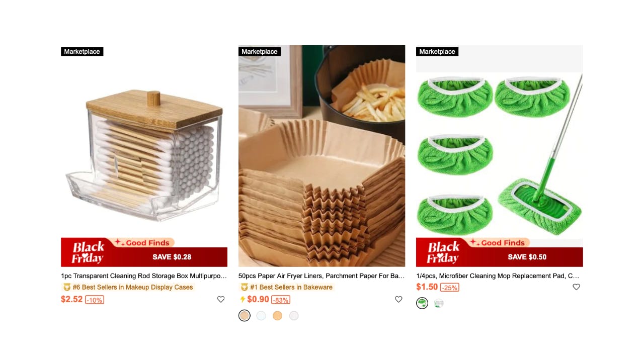Viewport: 644px width, 362px height.
Task: Select the white mop pad variant thumbnail
Action: [439, 303]
